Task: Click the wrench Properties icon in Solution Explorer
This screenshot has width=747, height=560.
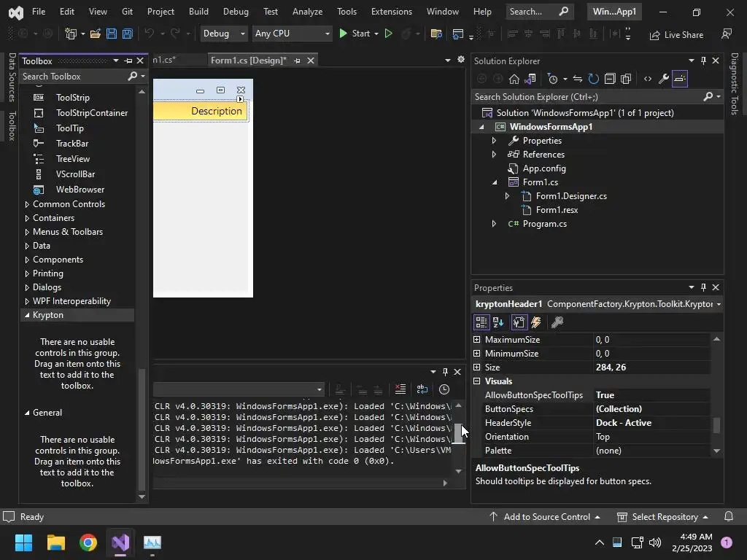Action: tap(664, 79)
